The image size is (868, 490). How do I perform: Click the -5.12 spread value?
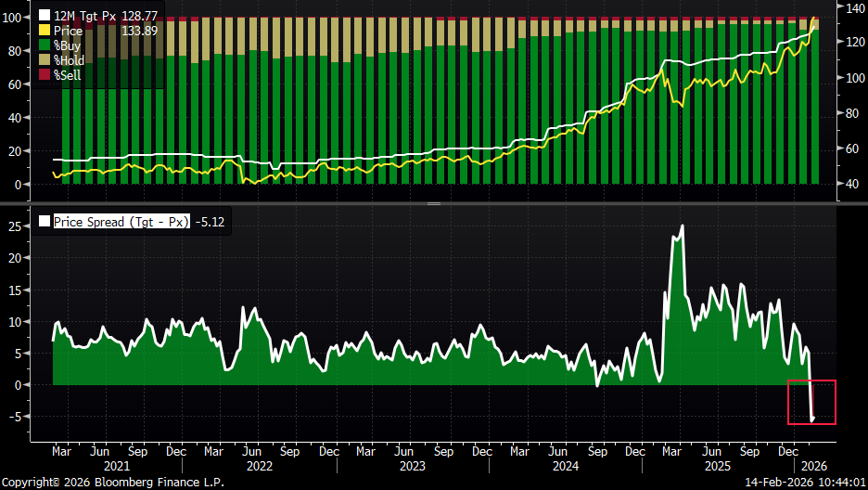click(210, 222)
